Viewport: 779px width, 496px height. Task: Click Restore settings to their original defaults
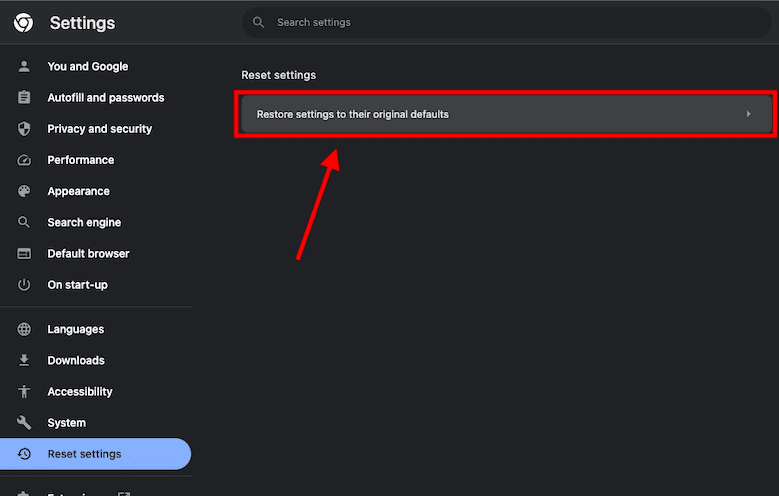353,114
